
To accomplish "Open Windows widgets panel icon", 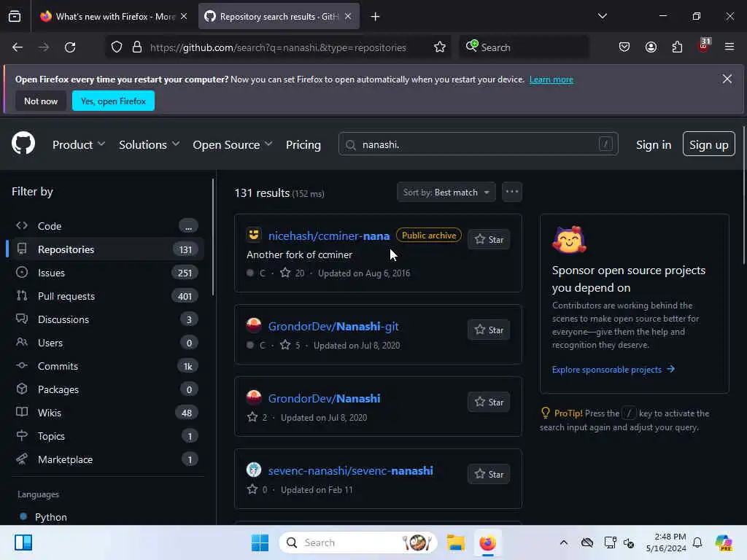I will pos(23,542).
